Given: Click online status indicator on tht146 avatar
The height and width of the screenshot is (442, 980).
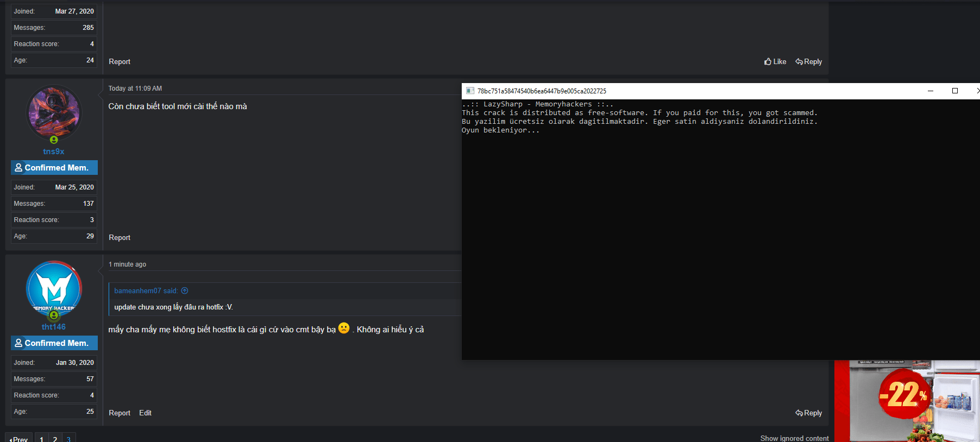Looking at the screenshot, I should tap(54, 315).
